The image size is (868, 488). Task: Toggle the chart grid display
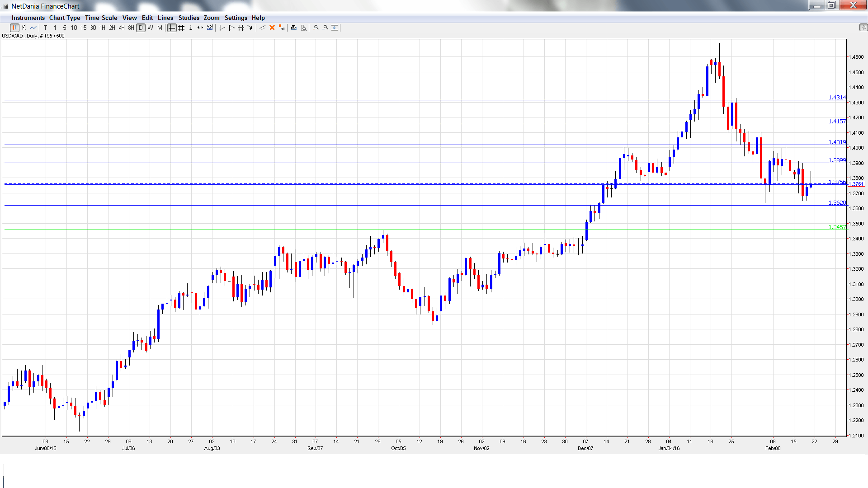pyautogui.click(x=181, y=28)
